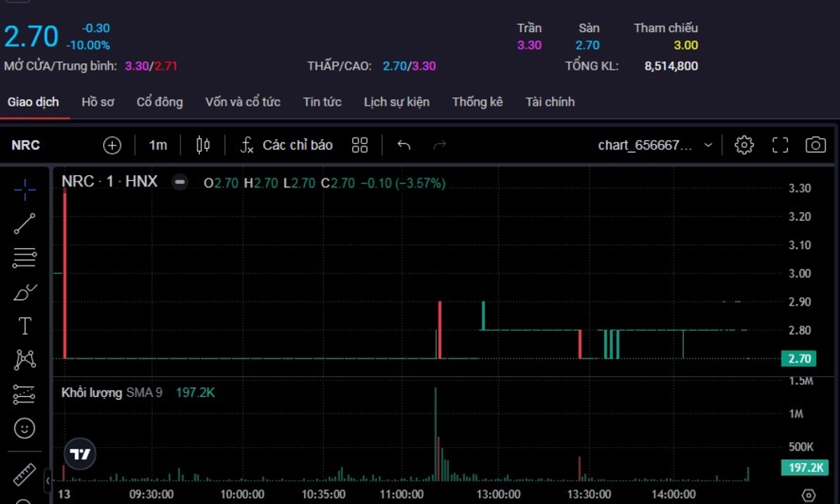Open the Fibonacci retracement tool
Viewport: 840px width, 504px height.
tap(25, 258)
